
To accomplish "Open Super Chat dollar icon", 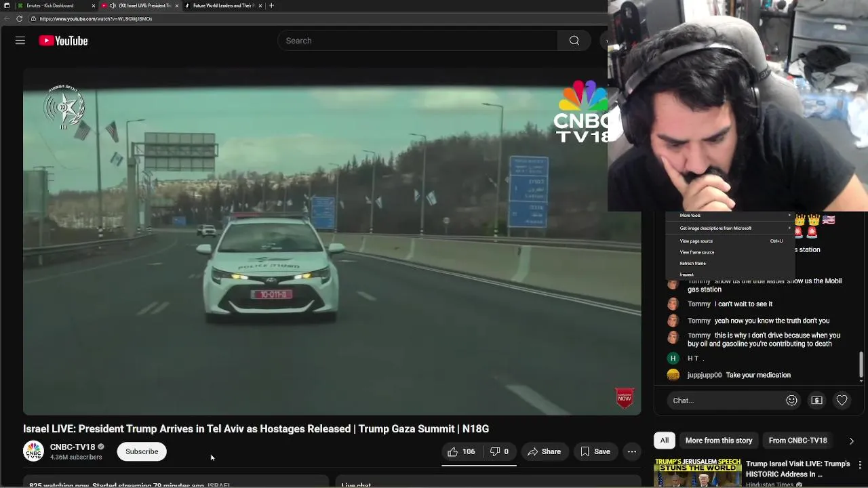I will point(816,401).
